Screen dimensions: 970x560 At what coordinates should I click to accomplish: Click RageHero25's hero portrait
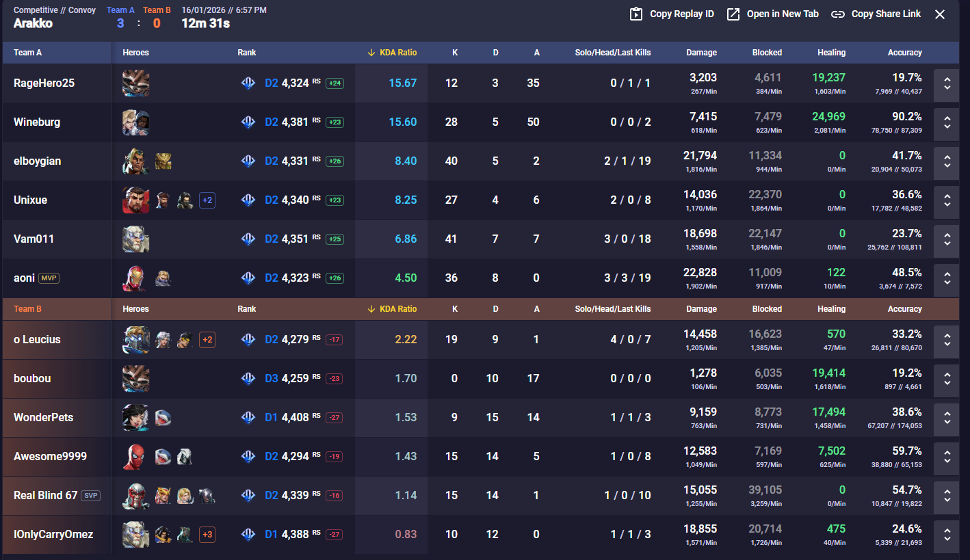[x=136, y=83]
